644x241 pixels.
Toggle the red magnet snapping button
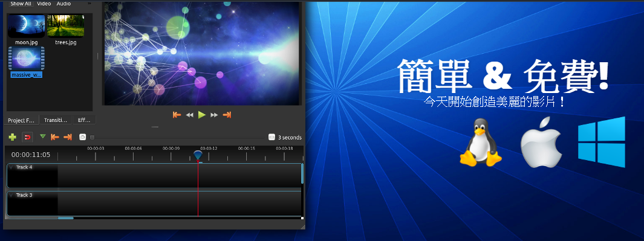pyautogui.click(x=28, y=137)
